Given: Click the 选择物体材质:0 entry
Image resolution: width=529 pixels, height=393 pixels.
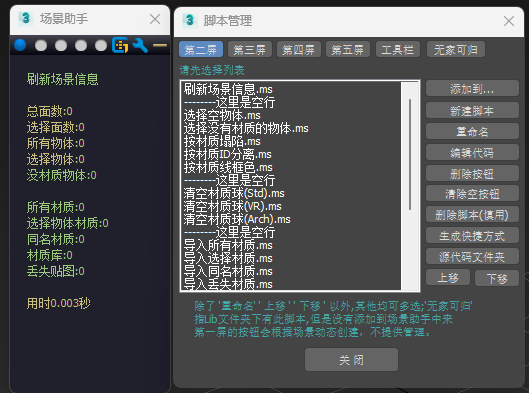Looking at the screenshot, I should pos(68,223).
